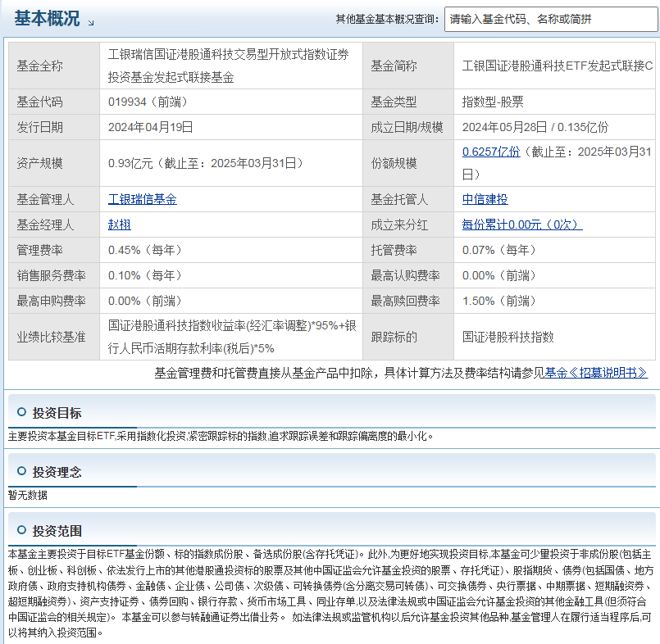Click the 最高申购费率 label cell
660x644 pixels.
coord(54,302)
